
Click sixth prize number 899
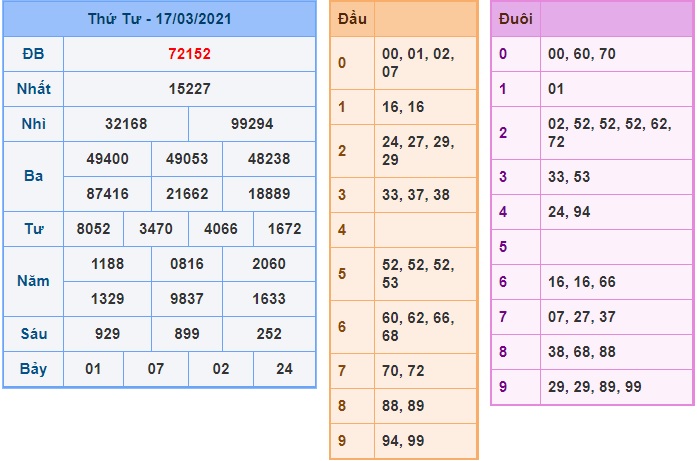coord(187,334)
